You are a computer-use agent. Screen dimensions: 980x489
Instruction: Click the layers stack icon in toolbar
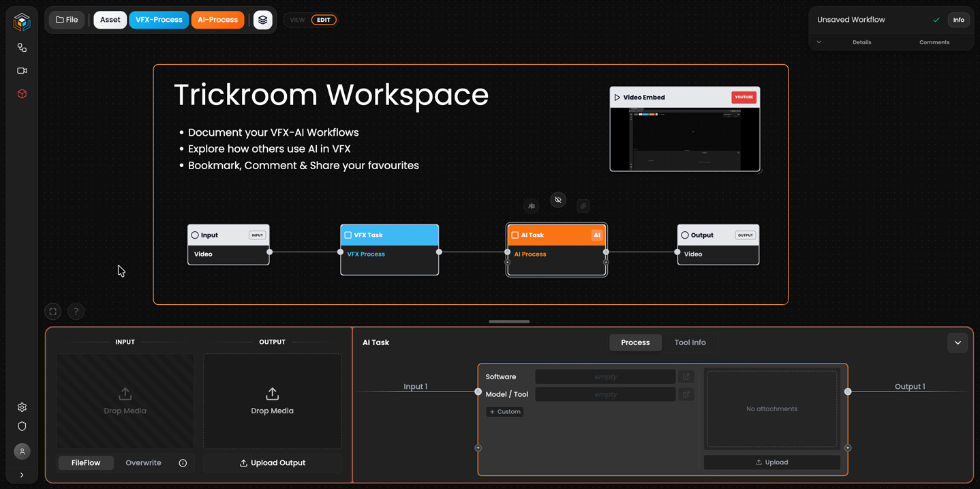[x=263, y=20]
